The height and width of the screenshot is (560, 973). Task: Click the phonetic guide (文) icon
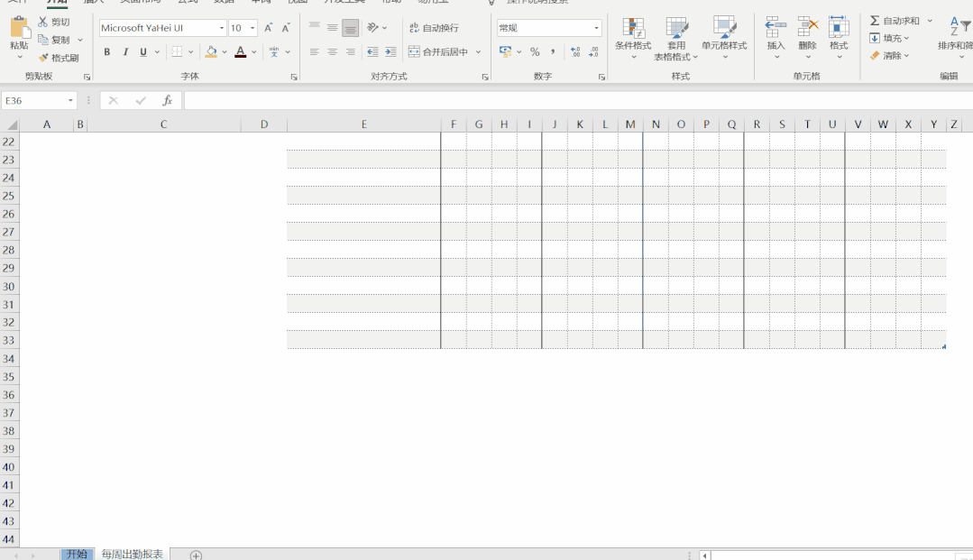(x=274, y=52)
